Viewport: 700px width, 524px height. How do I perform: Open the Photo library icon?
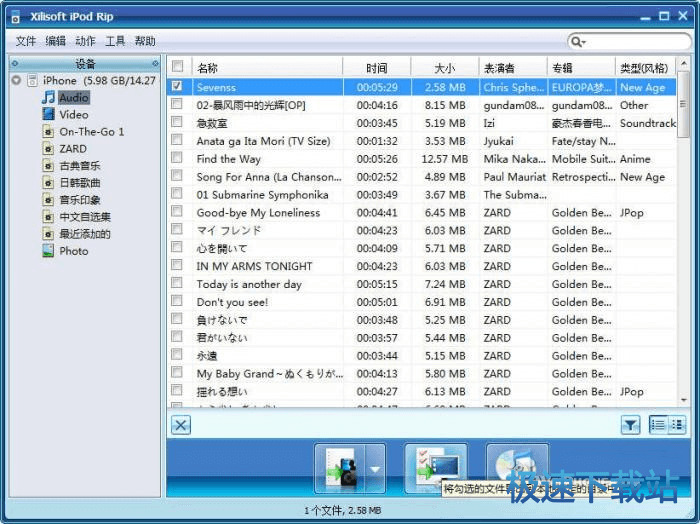pos(48,251)
